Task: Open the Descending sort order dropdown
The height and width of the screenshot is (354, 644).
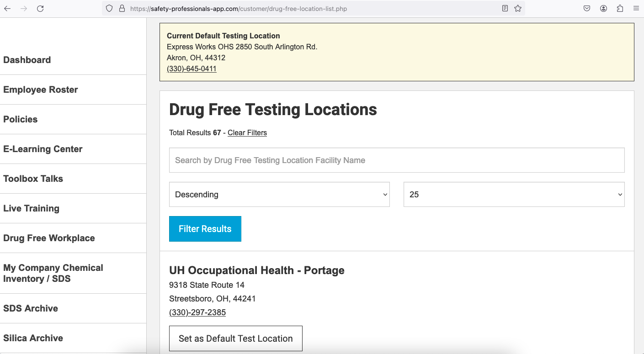Action: (279, 195)
